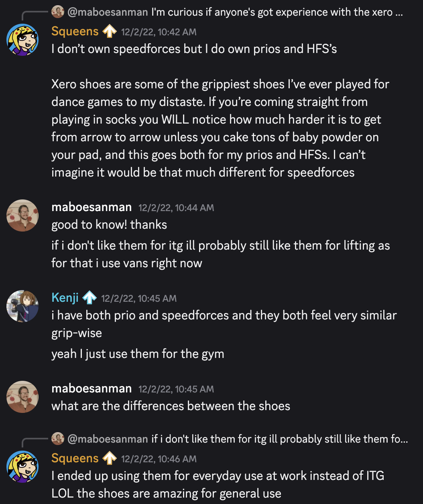423x504 pixels.
Task: Click the Kenji username
Action: click(x=65, y=298)
